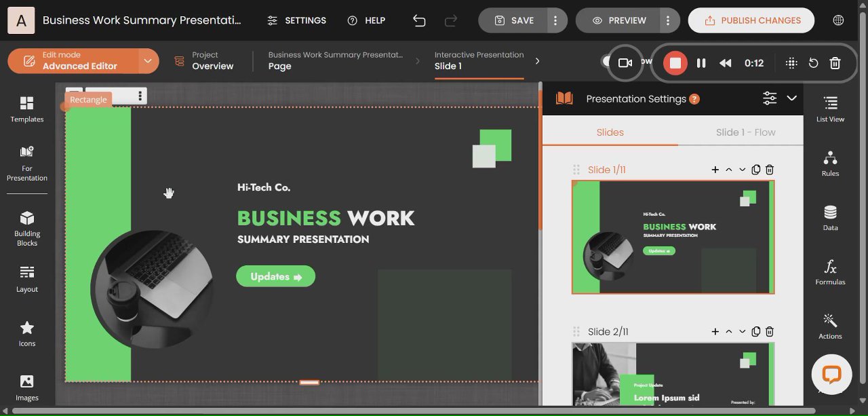Select the Interactive Presentation Slide 1 breadcrumb
The width and height of the screenshot is (868, 416).
click(479, 61)
